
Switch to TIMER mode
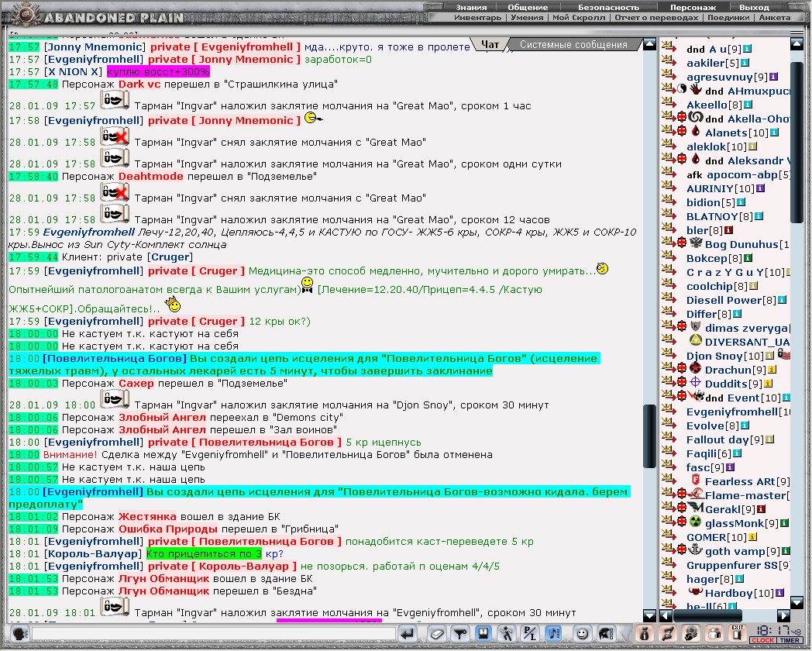(x=790, y=641)
